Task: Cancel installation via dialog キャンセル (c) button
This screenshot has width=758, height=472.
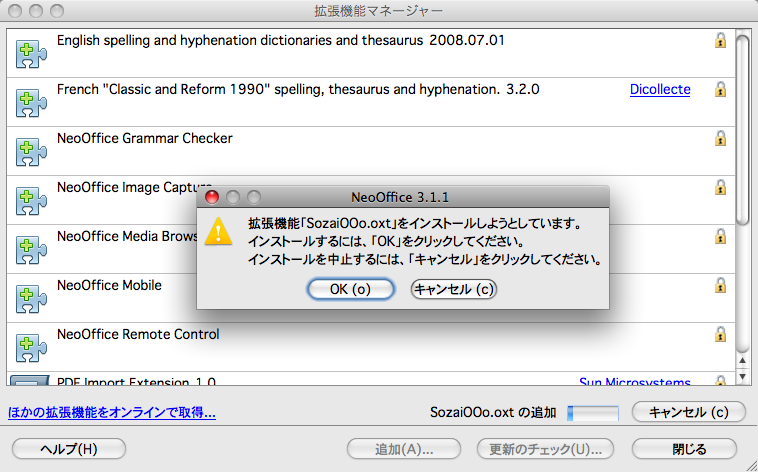Action: 454,289
